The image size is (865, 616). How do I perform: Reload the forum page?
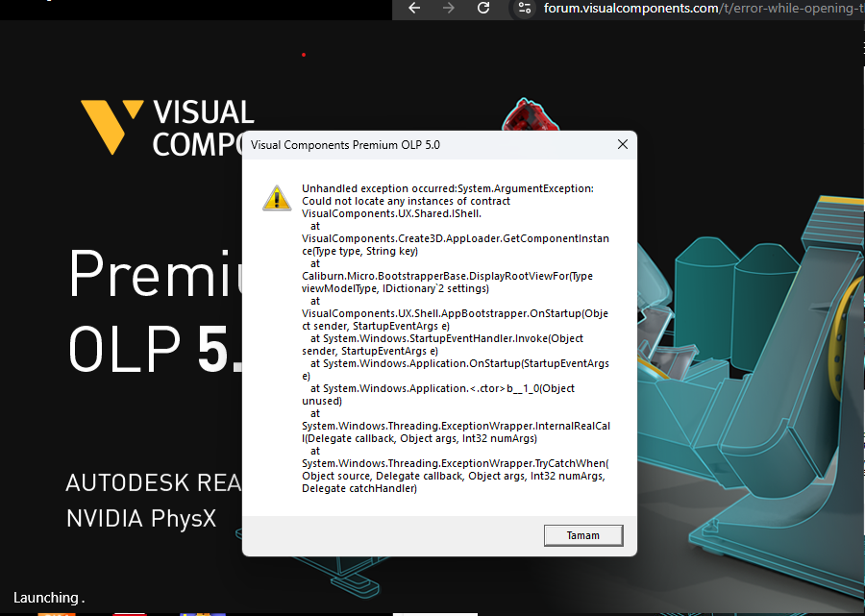483,8
